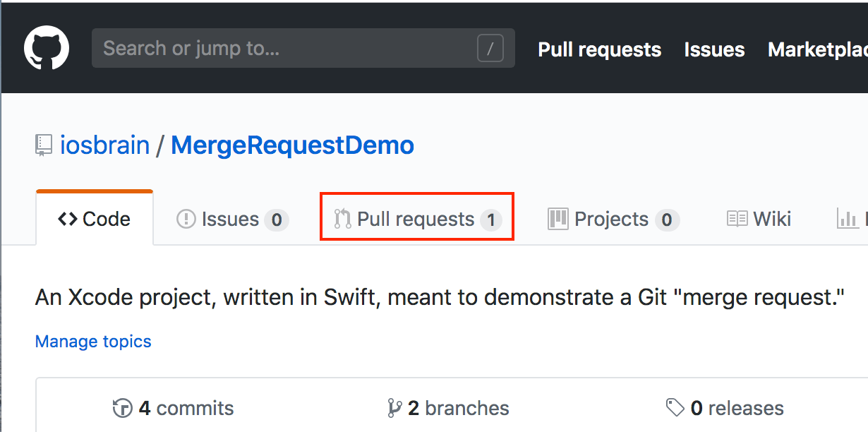Switch to the repository Issues tab
Viewport: 868px width, 432px height.
tap(230, 220)
